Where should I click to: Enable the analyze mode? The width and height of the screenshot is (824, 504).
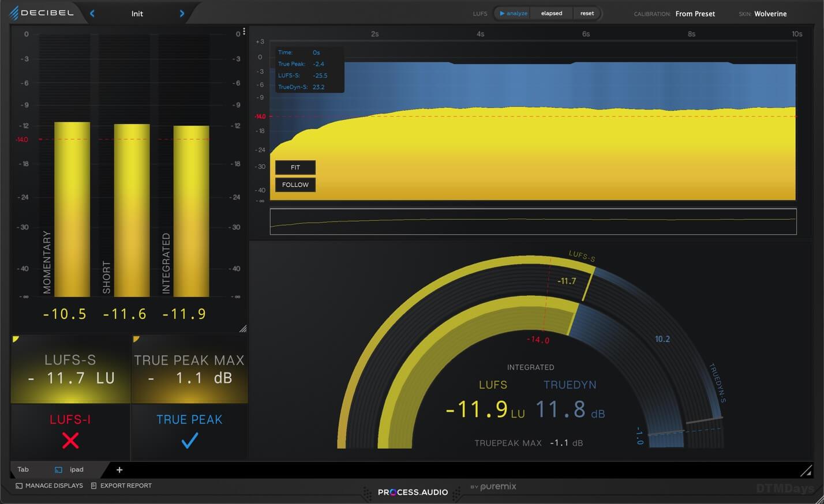click(x=512, y=13)
